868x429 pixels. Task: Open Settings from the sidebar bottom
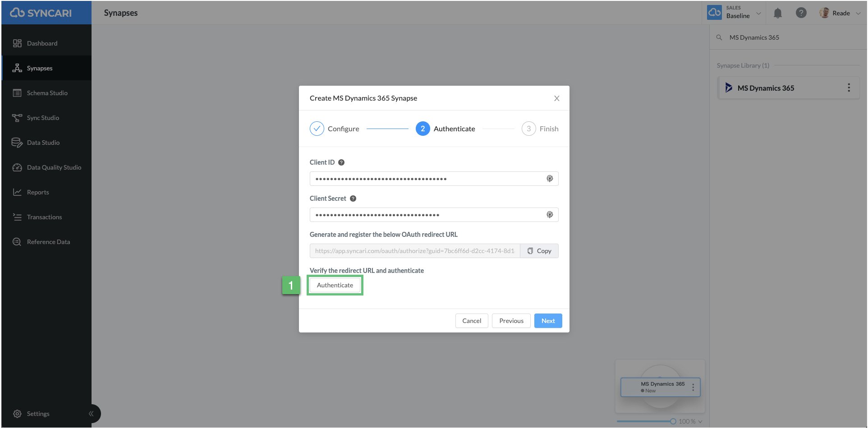38,414
